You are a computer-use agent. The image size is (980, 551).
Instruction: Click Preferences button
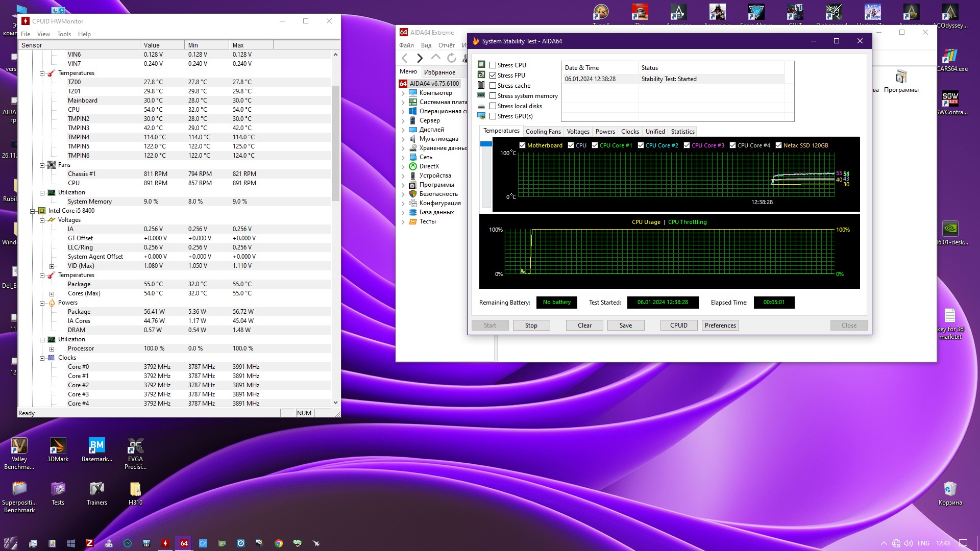click(x=720, y=325)
